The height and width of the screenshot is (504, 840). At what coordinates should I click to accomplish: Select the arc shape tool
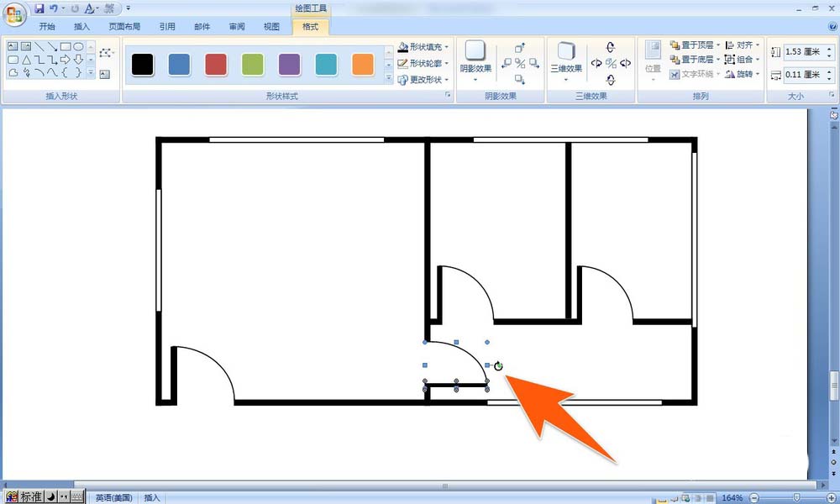coord(39,72)
